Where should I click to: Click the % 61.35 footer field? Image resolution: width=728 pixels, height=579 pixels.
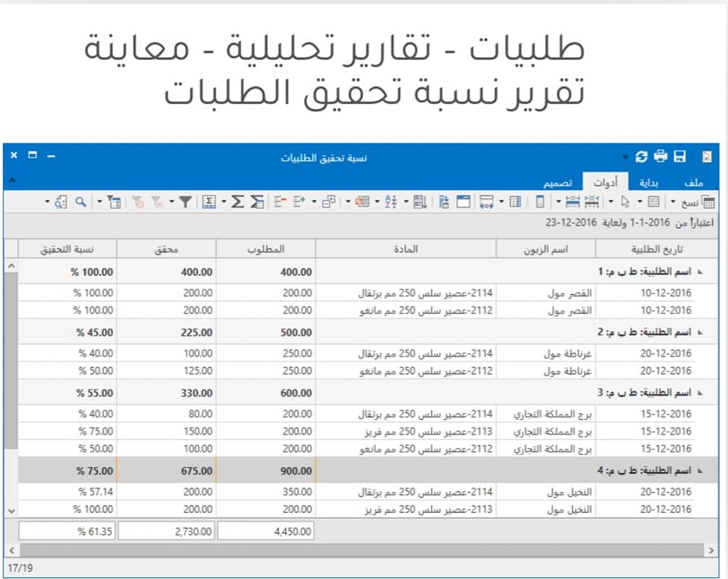pyautogui.click(x=67, y=531)
